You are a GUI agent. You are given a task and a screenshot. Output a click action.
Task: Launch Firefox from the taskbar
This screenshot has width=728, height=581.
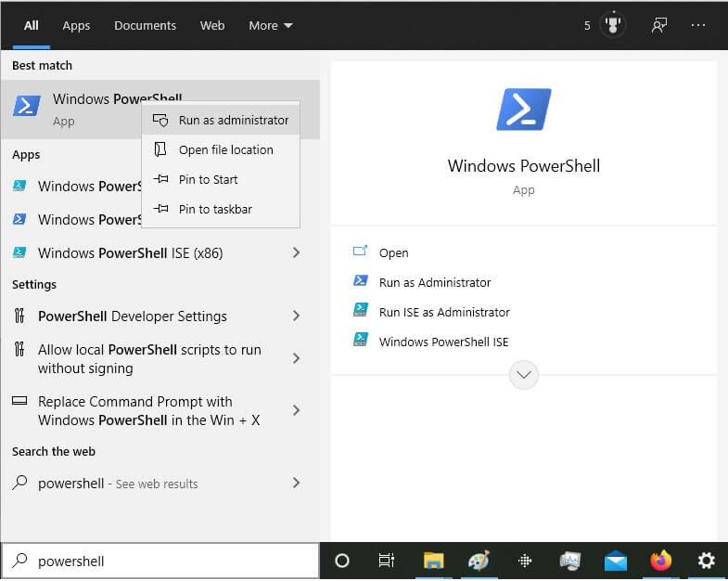coord(660,561)
